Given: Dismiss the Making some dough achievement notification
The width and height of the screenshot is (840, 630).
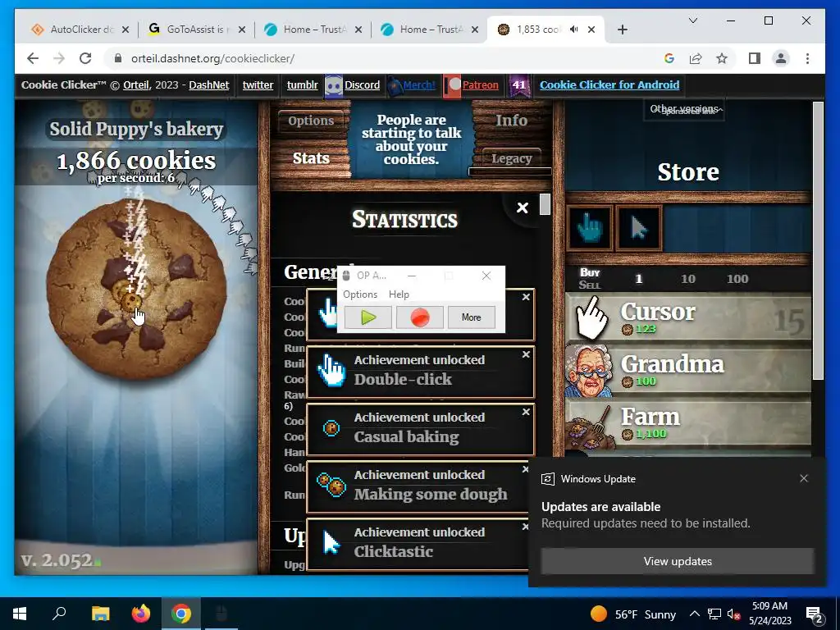Looking at the screenshot, I should point(526,469).
